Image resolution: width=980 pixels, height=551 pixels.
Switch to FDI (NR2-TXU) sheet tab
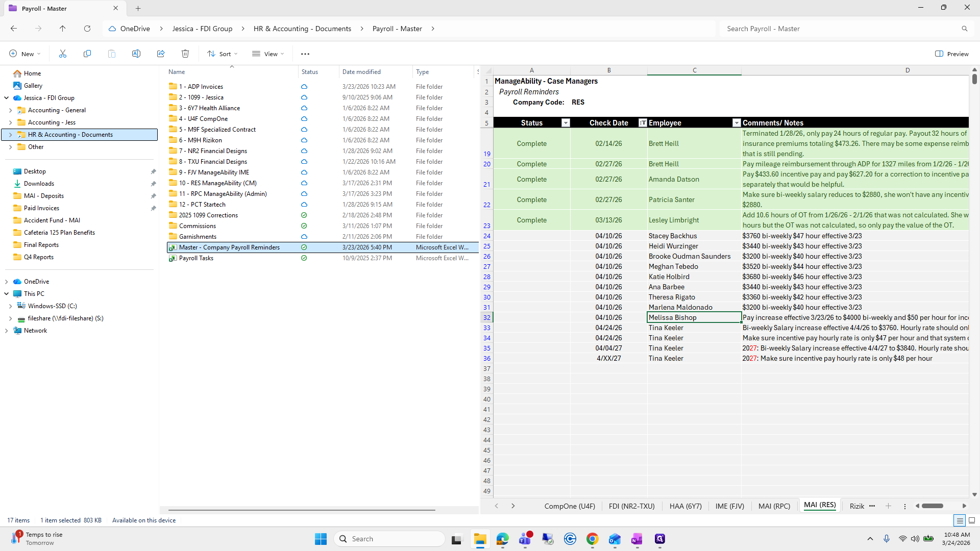631,506
